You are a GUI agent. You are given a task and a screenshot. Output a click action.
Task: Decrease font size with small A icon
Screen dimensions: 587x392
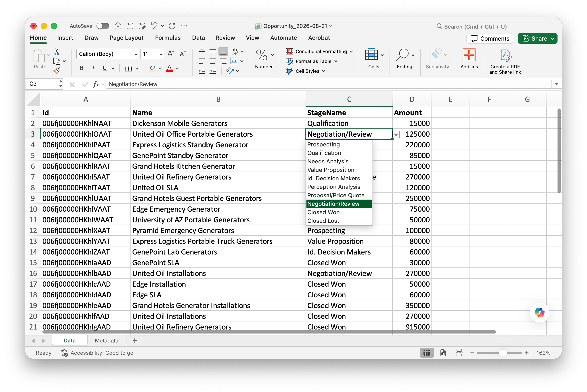[x=182, y=54]
